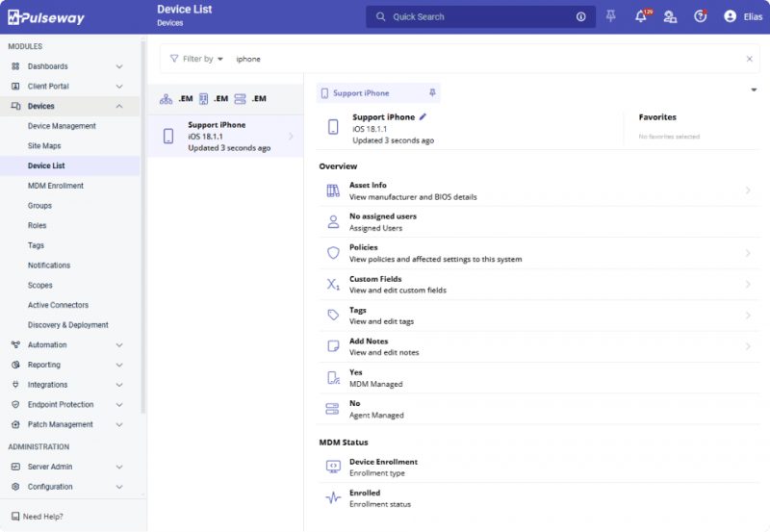Viewport: 770px width, 532px height.
Task: Click the Add Notes sticky icon
Action: [333, 346]
